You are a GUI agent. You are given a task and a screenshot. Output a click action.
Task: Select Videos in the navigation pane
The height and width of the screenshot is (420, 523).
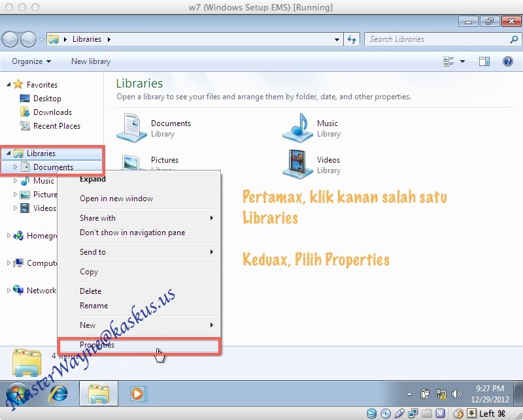38,208
